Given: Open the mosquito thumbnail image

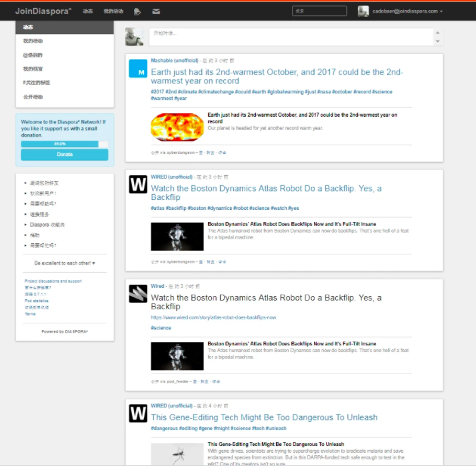Looking at the screenshot, I should pos(177,454).
